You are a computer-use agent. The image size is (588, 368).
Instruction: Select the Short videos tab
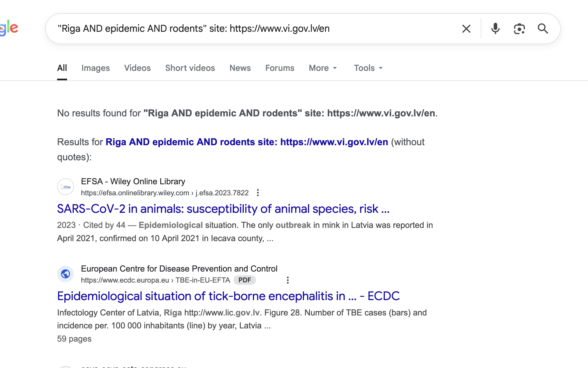click(x=190, y=68)
